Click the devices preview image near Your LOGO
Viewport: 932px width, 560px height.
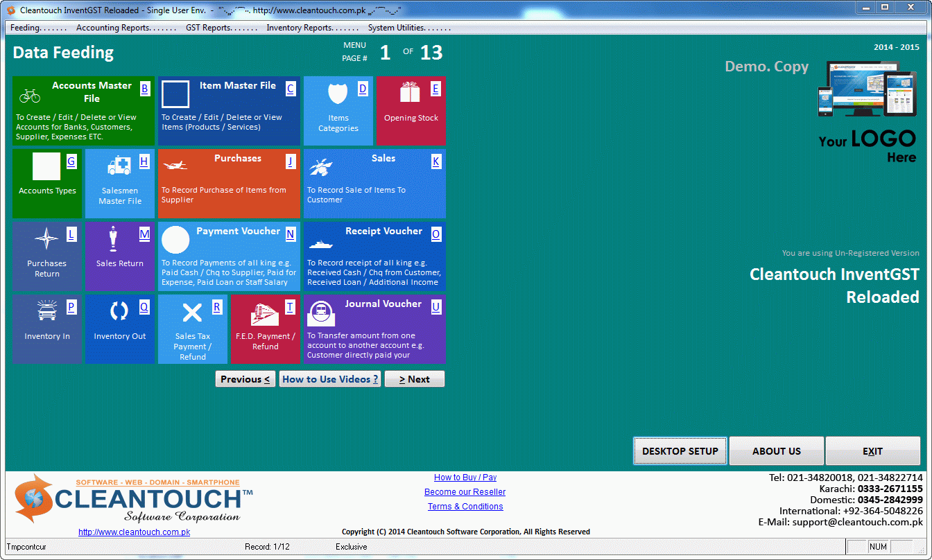pos(869,89)
